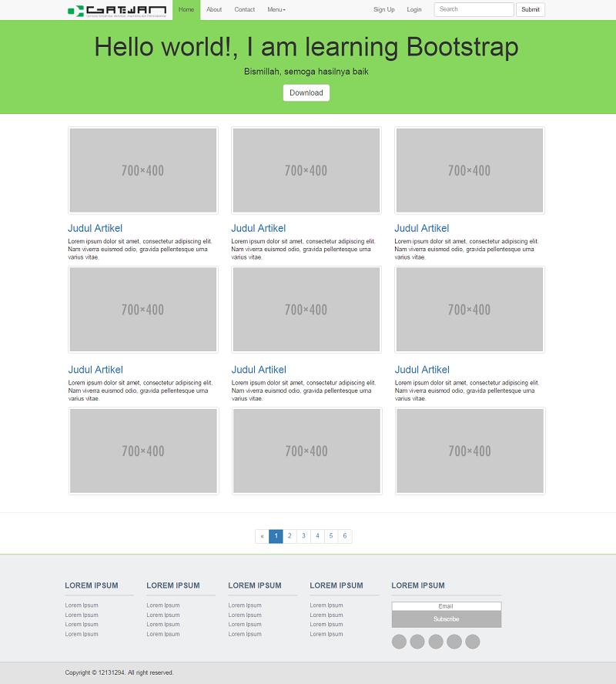The width and height of the screenshot is (616, 684).
Task: Click the first social media circle icon
Action: pos(399,641)
